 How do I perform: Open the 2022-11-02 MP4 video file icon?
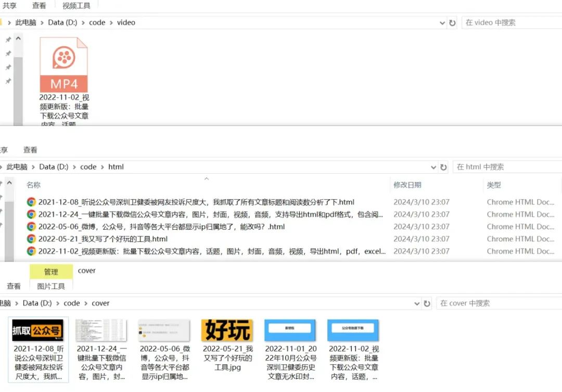(64, 65)
